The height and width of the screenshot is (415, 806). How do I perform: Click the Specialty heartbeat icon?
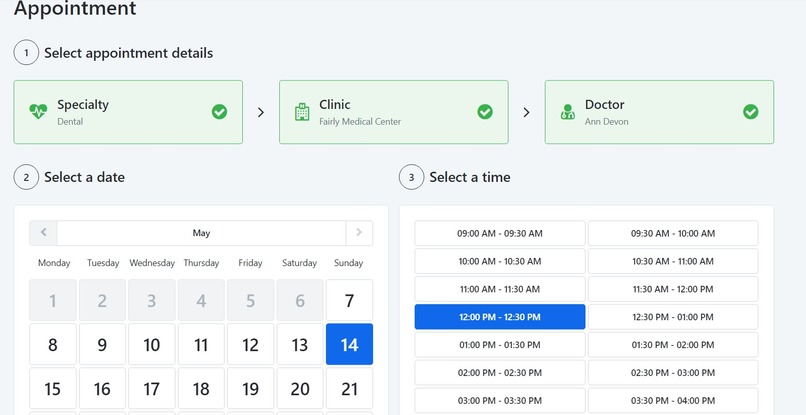[x=38, y=112]
